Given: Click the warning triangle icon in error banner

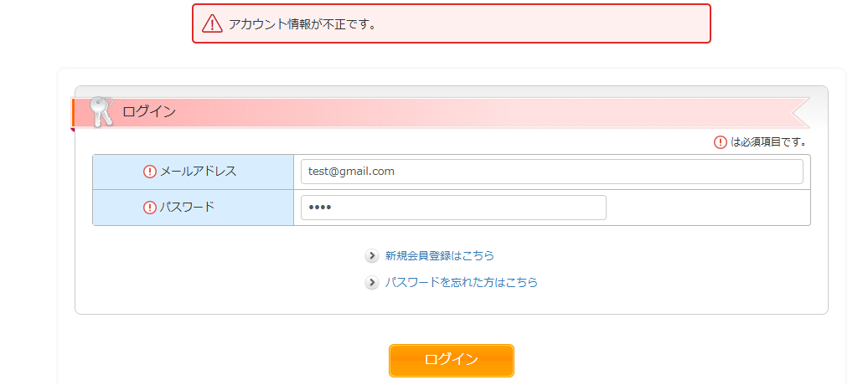Looking at the screenshot, I should pyautogui.click(x=212, y=23).
